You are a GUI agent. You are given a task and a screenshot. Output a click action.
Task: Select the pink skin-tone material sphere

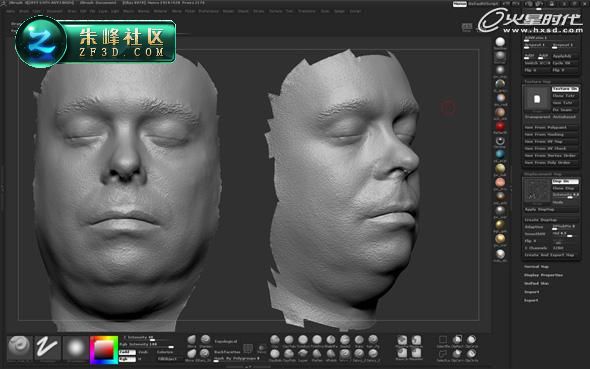pyautogui.click(x=500, y=182)
